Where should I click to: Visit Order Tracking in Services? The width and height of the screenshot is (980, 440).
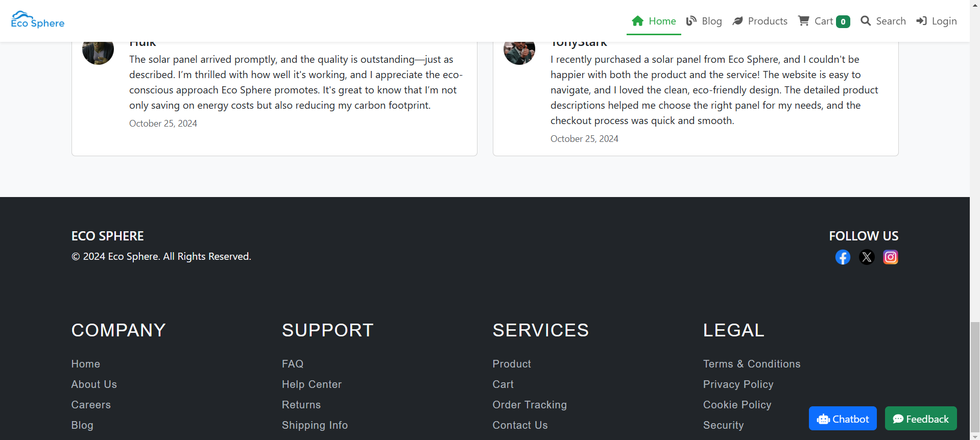[530, 405]
